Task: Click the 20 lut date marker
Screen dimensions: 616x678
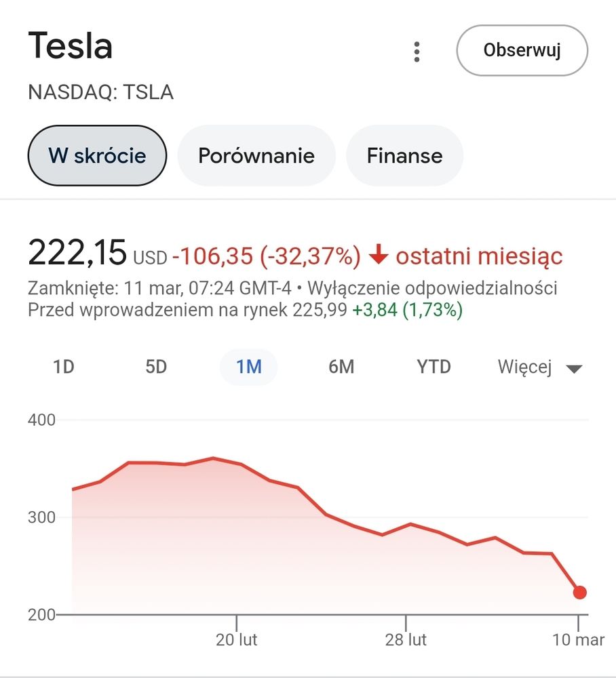Action: pos(237,639)
